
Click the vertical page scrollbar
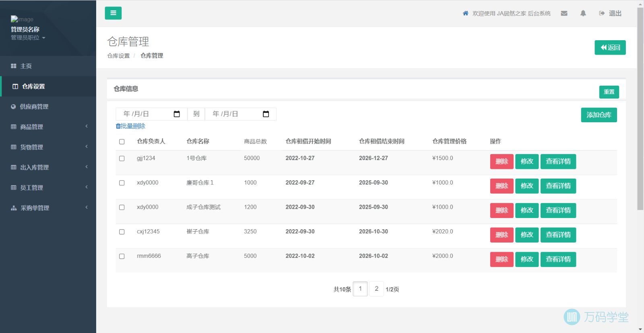coord(640,109)
